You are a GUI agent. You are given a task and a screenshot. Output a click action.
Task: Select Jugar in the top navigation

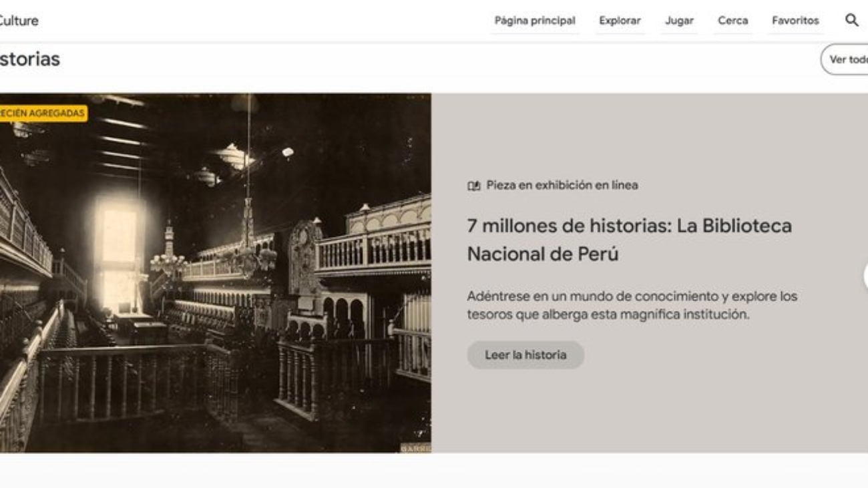click(679, 21)
